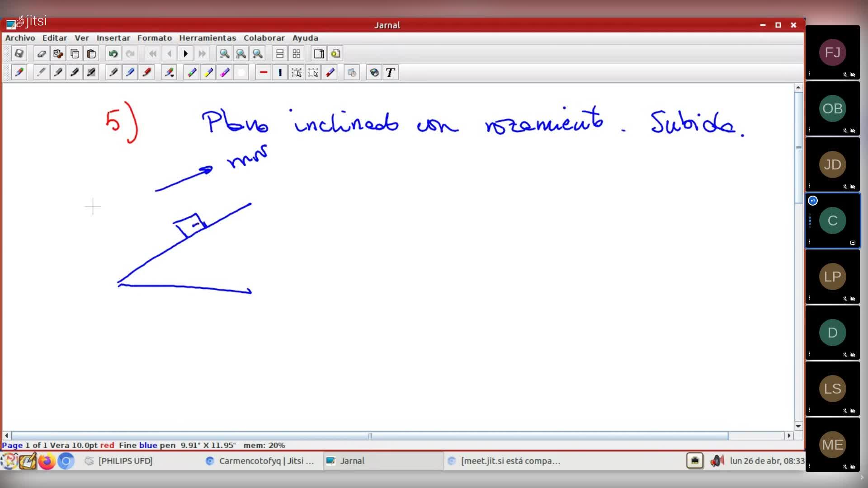The image size is (868, 488).
Task: Choose the yellow highlighter tool
Action: 208,73
